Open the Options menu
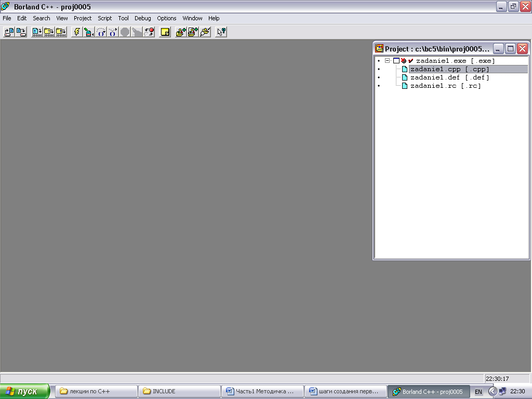The image size is (532, 399). pos(166,18)
